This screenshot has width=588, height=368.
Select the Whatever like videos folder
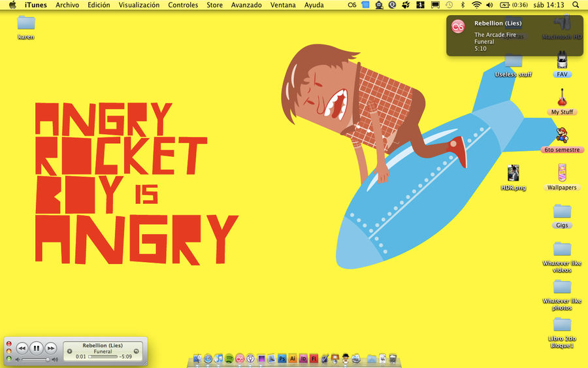pyautogui.click(x=562, y=258)
